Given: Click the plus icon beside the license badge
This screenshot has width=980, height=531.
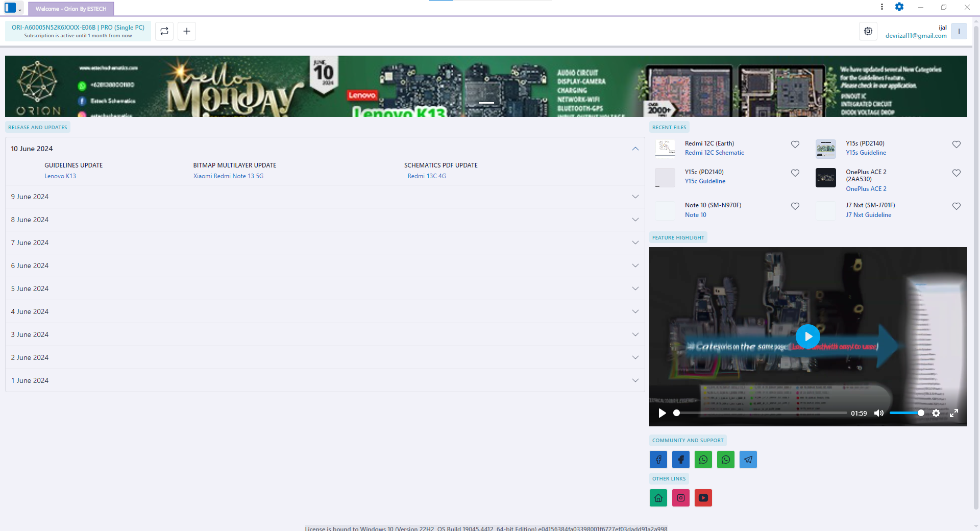Looking at the screenshot, I should [x=187, y=31].
